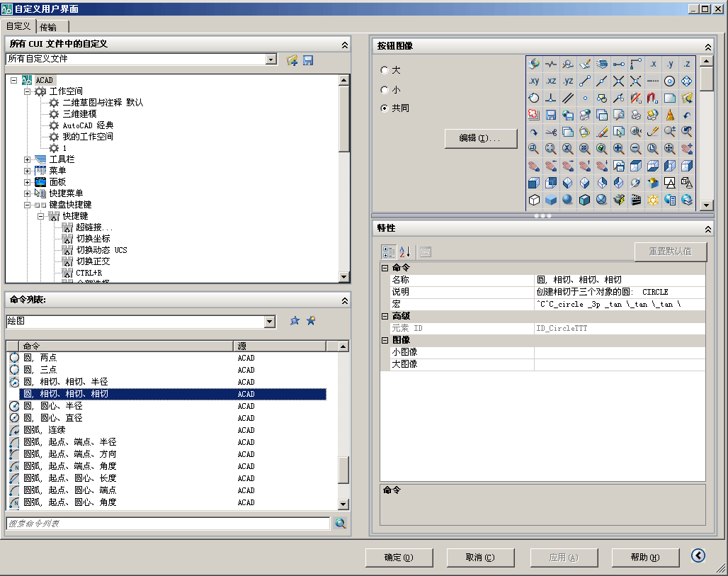
Task: Choose the undo arrow button image
Action: [686, 115]
